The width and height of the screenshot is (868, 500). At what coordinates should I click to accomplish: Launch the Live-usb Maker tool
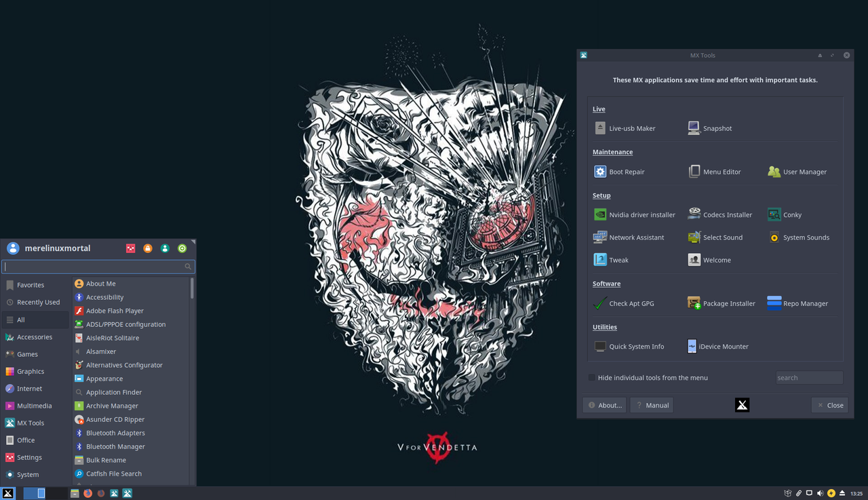tap(631, 128)
